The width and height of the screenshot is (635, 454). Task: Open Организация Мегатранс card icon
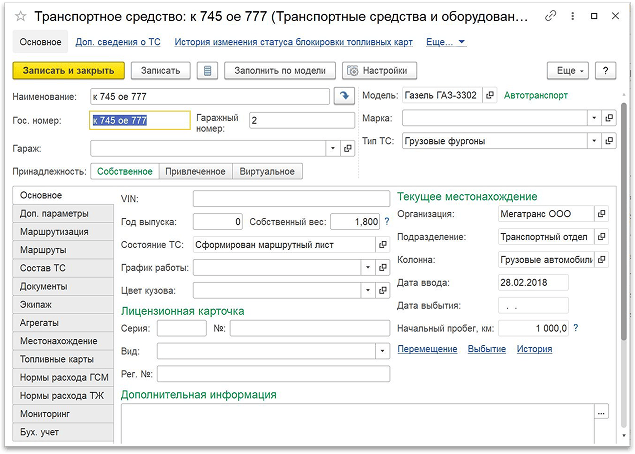(x=601, y=213)
